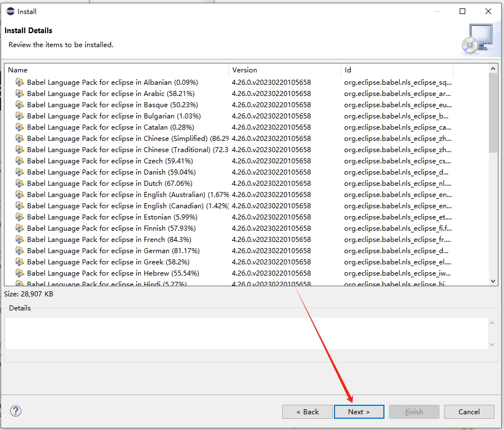504x430 pixels.
Task: Click the Details box scroll down arrow
Action: point(492,345)
